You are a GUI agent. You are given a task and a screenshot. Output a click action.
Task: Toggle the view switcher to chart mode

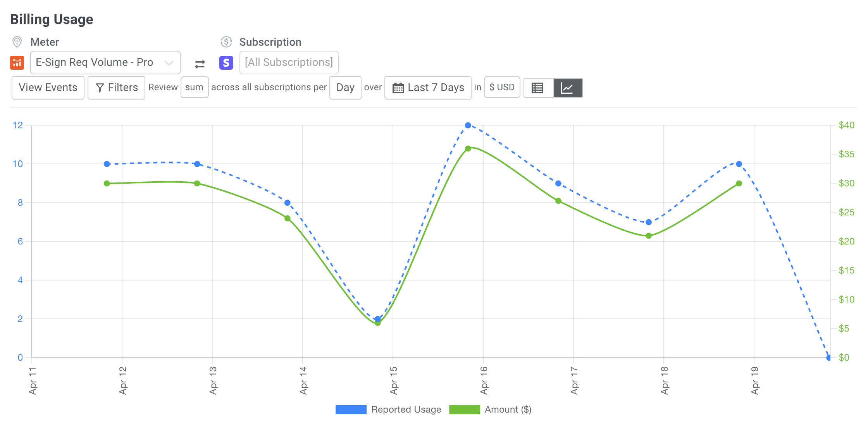568,88
